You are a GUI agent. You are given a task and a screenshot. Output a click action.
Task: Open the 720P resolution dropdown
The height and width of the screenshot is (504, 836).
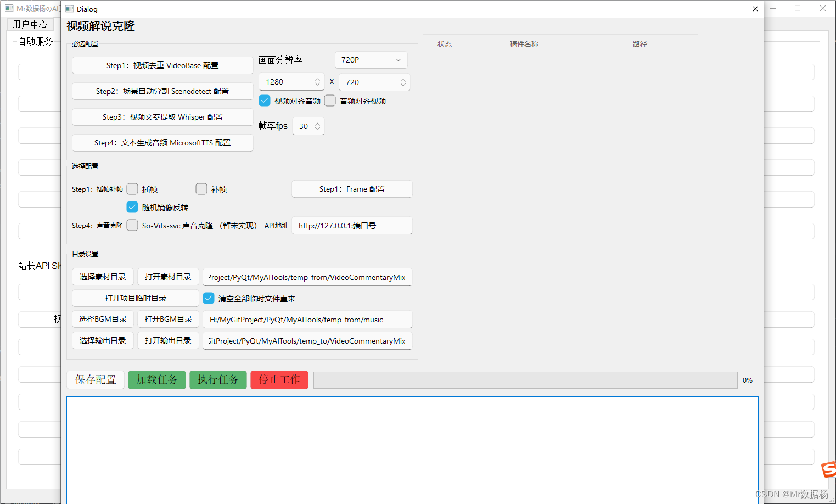pyautogui.click(x=371, y=60)
